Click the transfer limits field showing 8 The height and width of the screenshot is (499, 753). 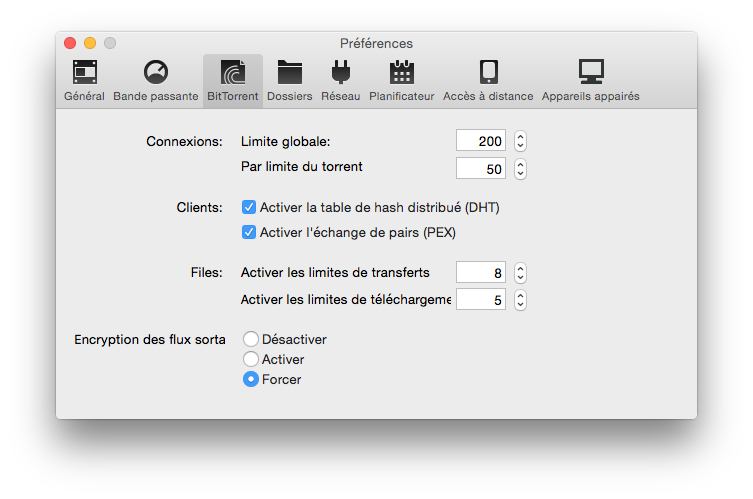(481, 273)
